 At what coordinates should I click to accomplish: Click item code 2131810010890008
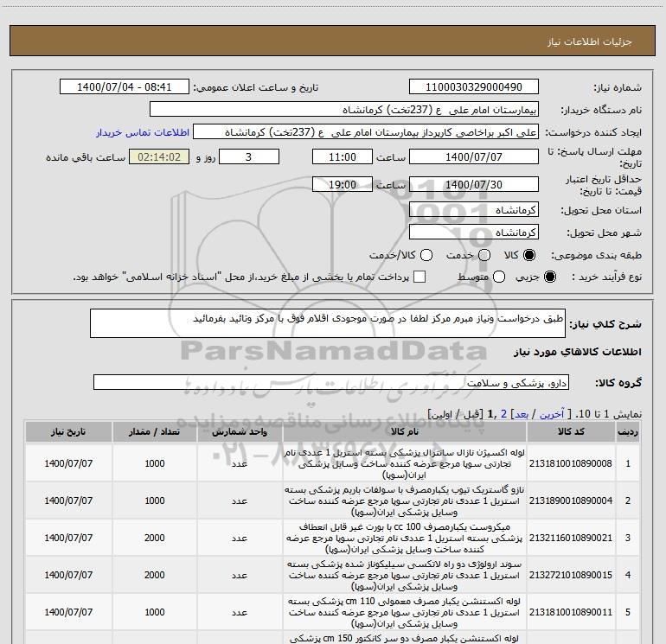(x=571, y=463)
